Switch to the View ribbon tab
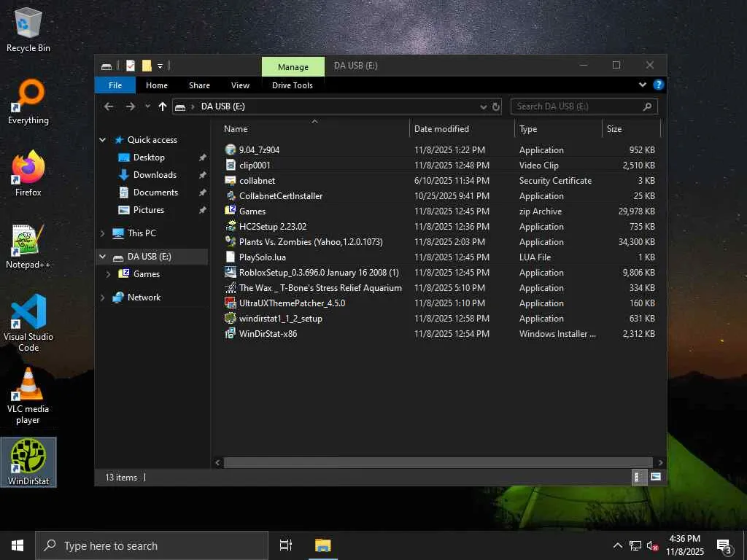This screenshot has height=560, width=747. point(240,85)
